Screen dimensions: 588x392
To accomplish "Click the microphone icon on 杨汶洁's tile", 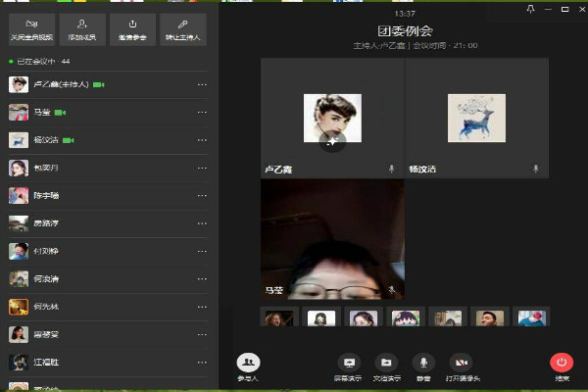I will [x=535, y=169].
